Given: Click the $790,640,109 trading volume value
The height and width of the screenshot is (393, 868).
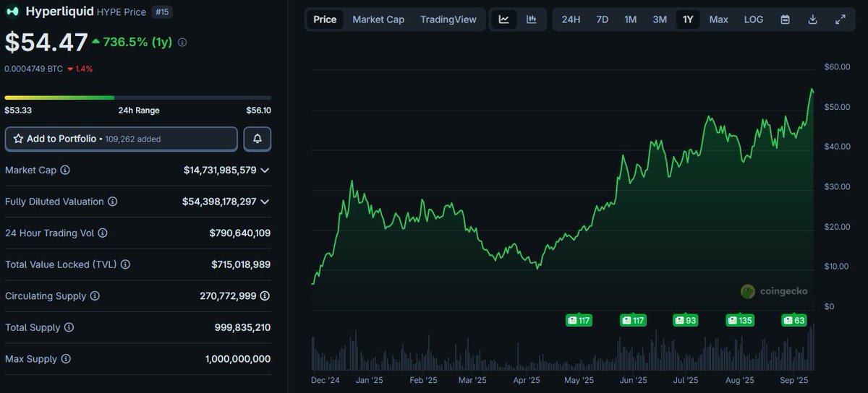Looking at the screenshot, I should (x=240, y=233).
